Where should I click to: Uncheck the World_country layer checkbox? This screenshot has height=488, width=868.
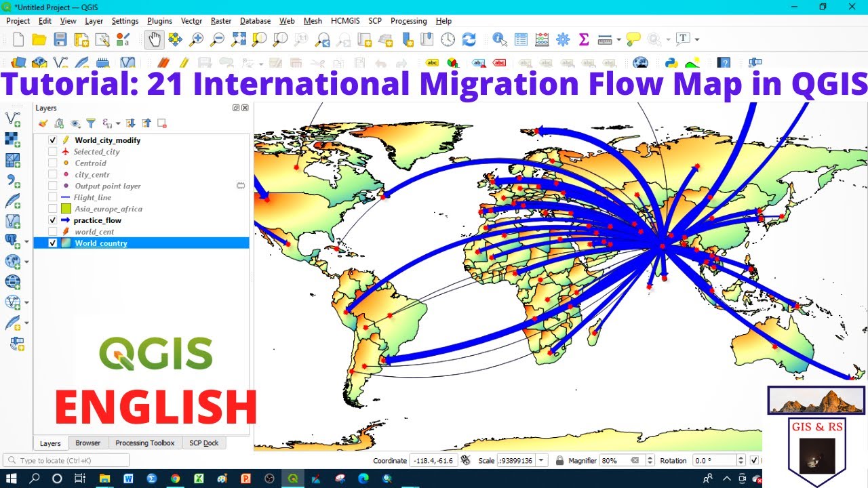click(52, 243)
